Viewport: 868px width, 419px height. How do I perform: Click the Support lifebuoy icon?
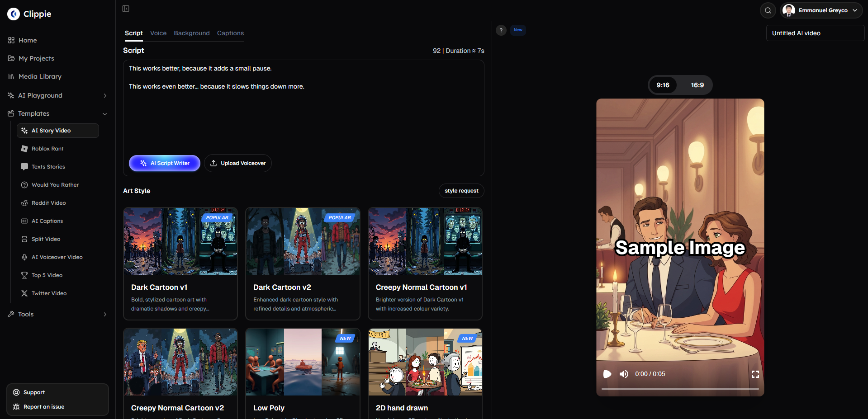16,392
